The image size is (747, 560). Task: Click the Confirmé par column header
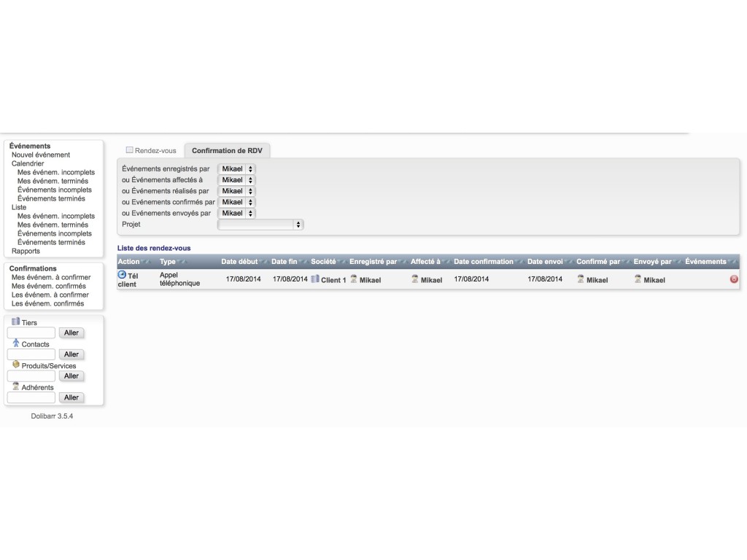click(x=598, y=262)
